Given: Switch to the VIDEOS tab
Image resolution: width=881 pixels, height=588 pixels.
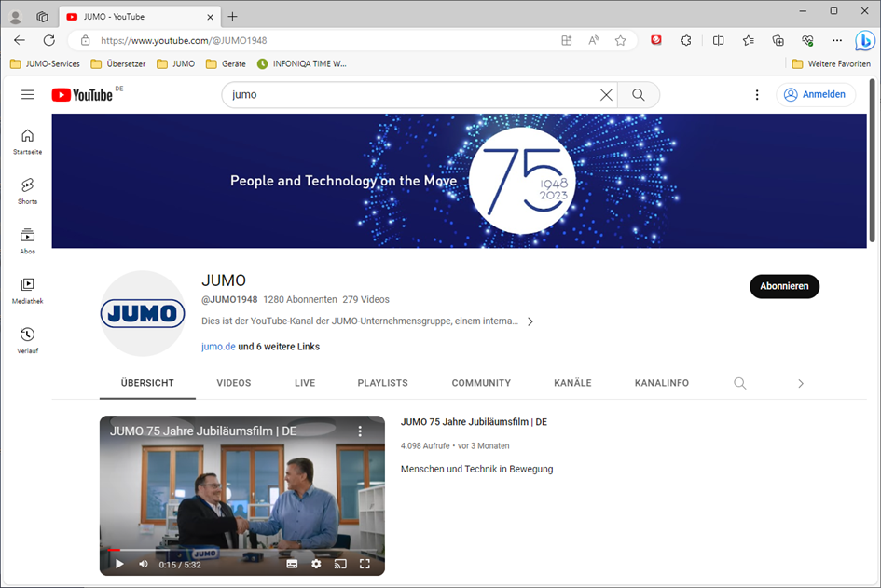Looking at the screenshot, I should pyautogui.click(x=233, y=383).
